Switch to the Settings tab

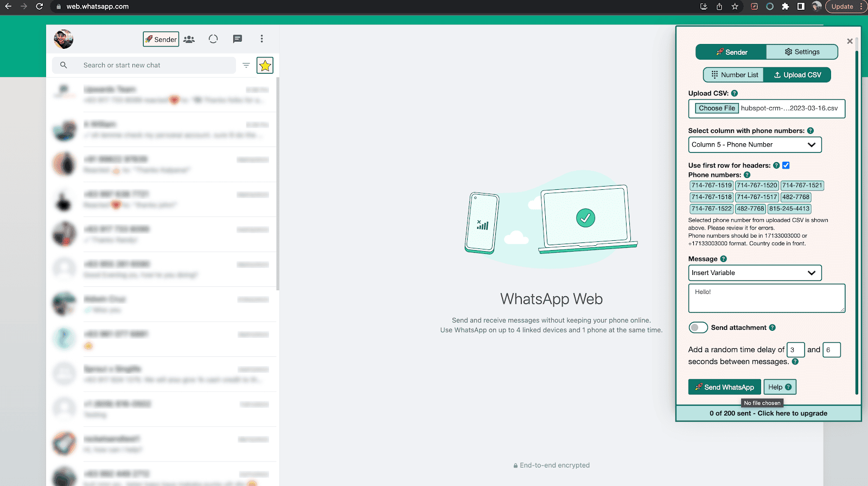[802, 52]
